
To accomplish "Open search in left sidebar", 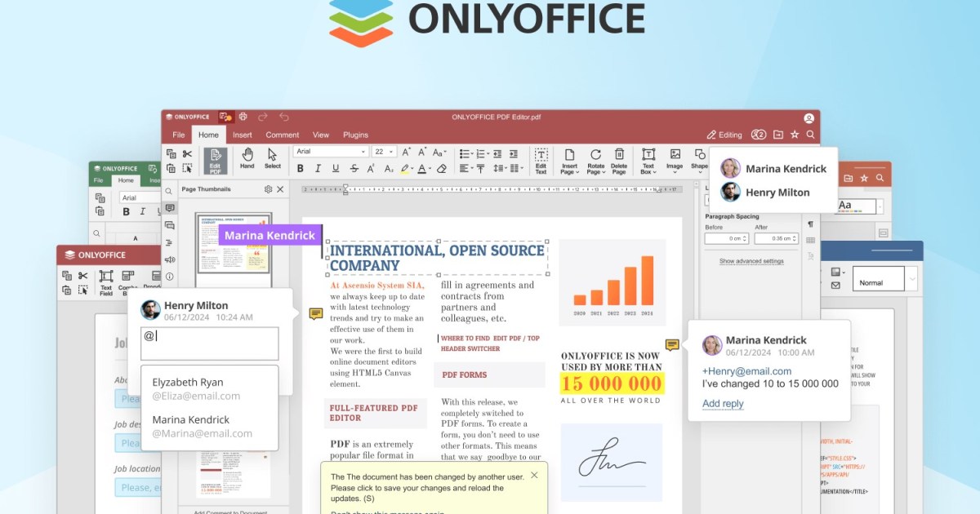I will pyautogui.click(x=169, y=192).
